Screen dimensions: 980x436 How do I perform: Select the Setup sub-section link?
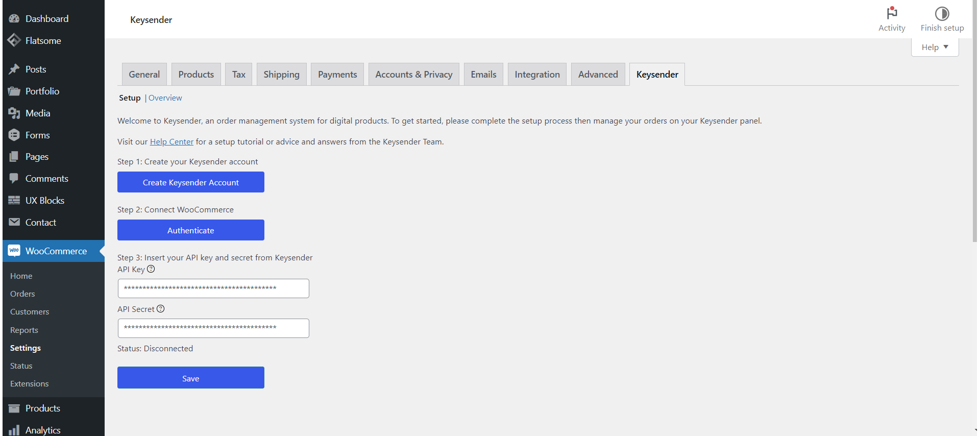pyautogui.click(x=130, y=98)
